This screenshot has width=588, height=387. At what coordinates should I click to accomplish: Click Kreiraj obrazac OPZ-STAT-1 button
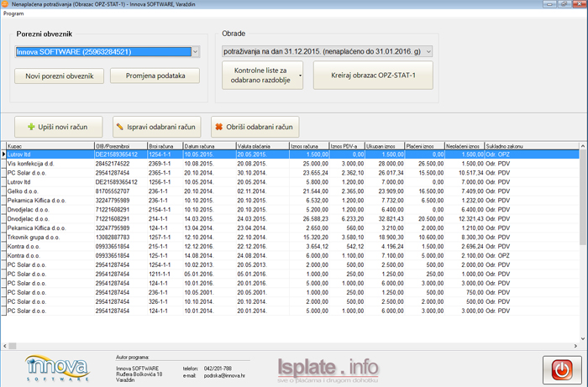click(373, 76)
